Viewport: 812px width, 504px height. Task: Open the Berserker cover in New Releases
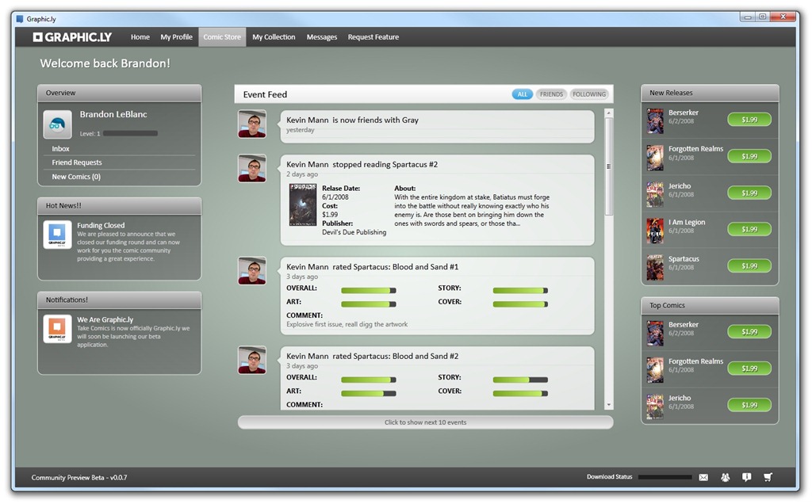pyautogui.click(x=655, y=121)
